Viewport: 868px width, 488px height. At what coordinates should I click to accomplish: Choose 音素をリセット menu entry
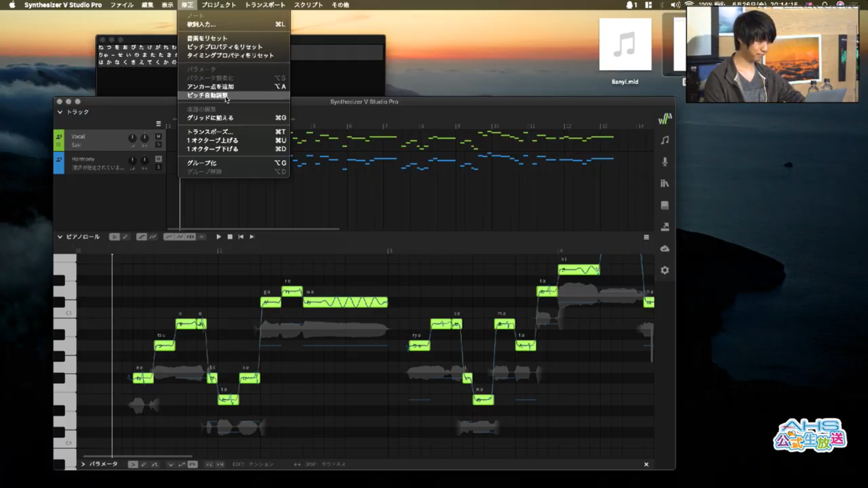[x=234, y=38]
